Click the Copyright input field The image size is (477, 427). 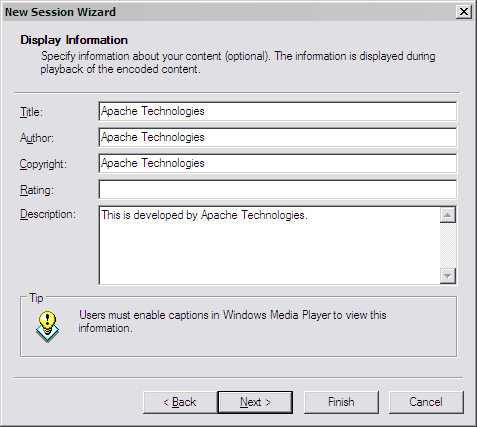(278, 163)
